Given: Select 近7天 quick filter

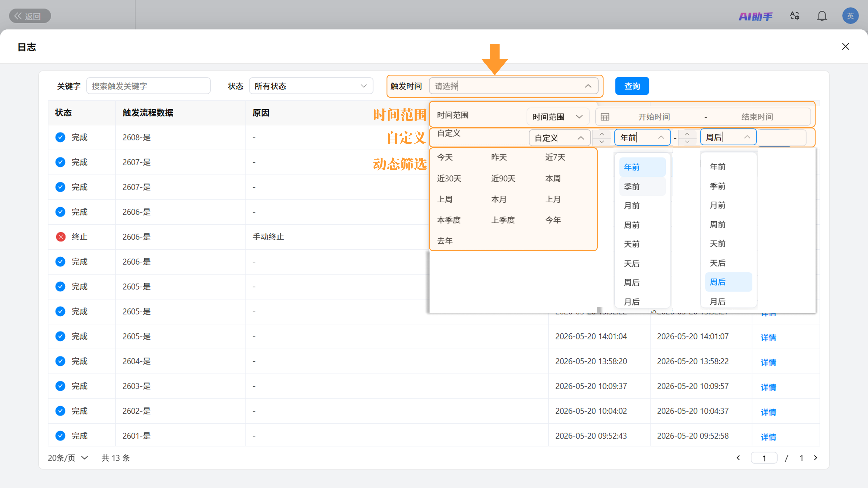Looking at the screenshot, I should coord(555,157).
